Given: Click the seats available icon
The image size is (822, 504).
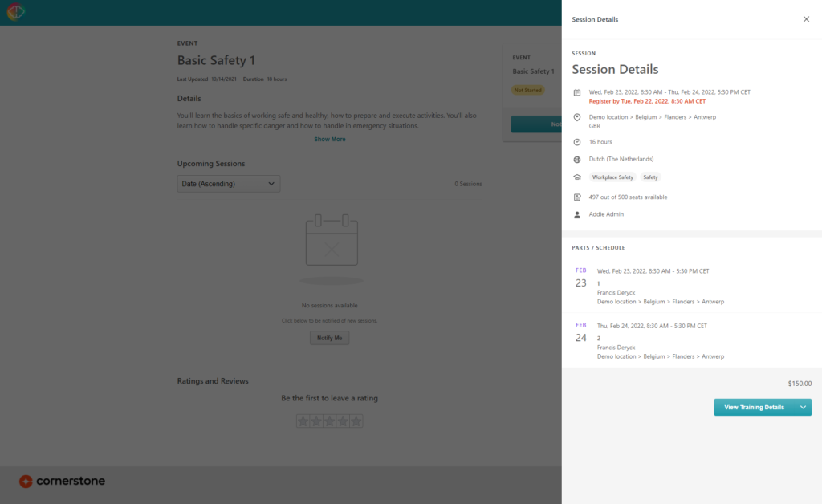Looking at the screenshot, I should pyautogui.click(x=577, y=197).
